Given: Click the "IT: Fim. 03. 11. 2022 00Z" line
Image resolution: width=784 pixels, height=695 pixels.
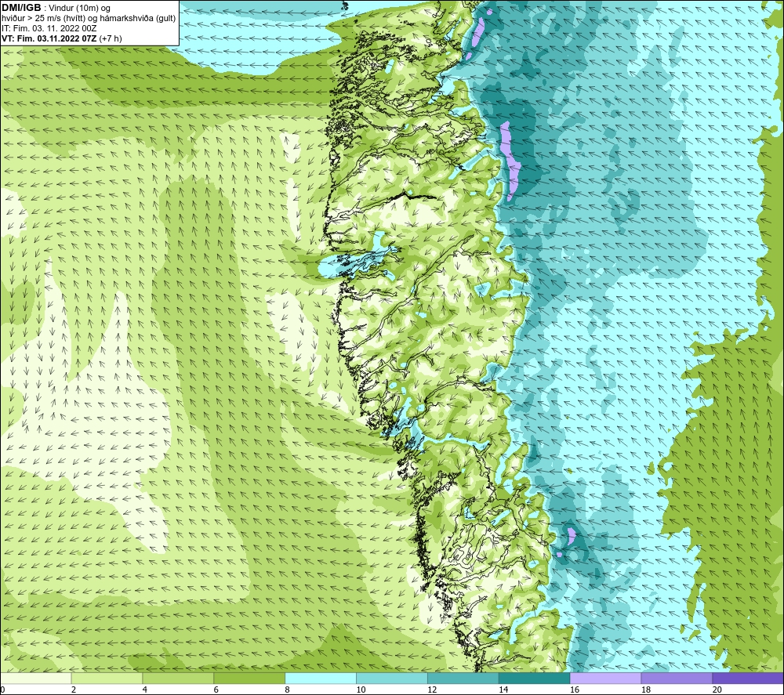Looking at the screenshot, I should pos(49,28).
